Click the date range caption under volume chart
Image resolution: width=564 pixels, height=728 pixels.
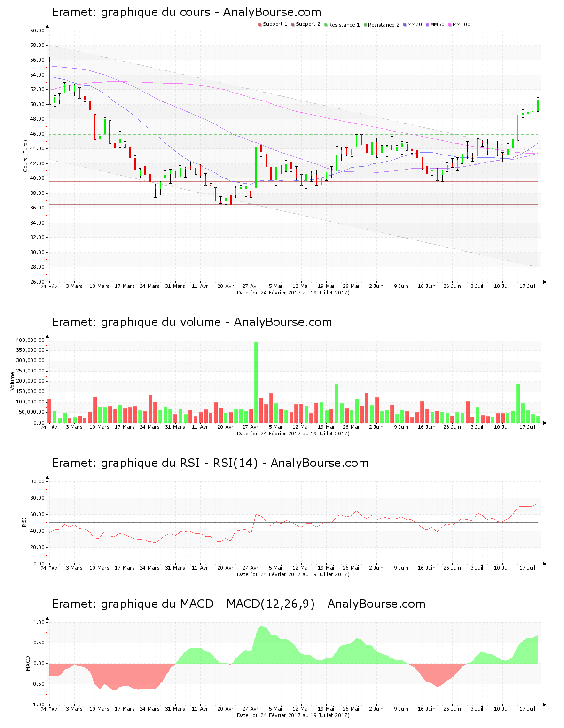pos(293,433)
